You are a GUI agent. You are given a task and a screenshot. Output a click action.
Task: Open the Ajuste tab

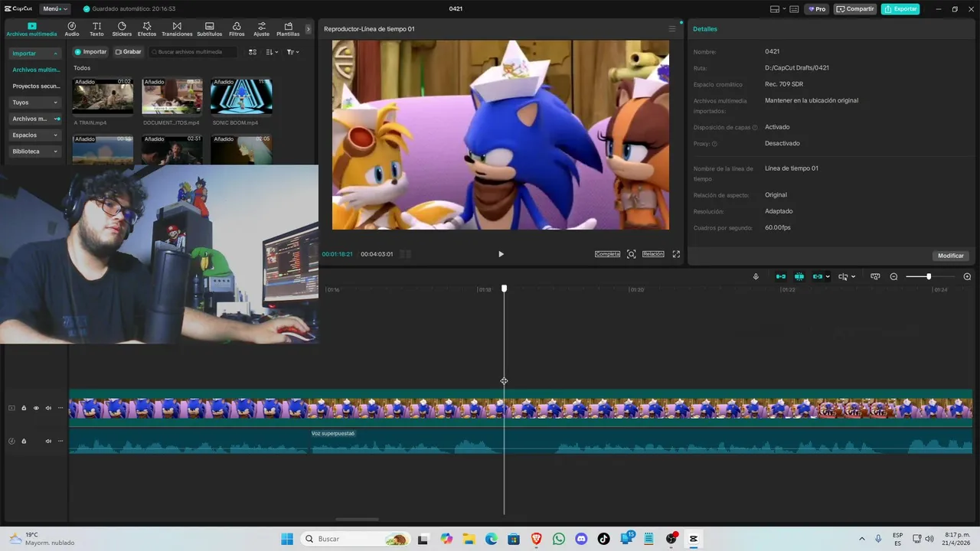pyautogui.click(x=261, y=29)
